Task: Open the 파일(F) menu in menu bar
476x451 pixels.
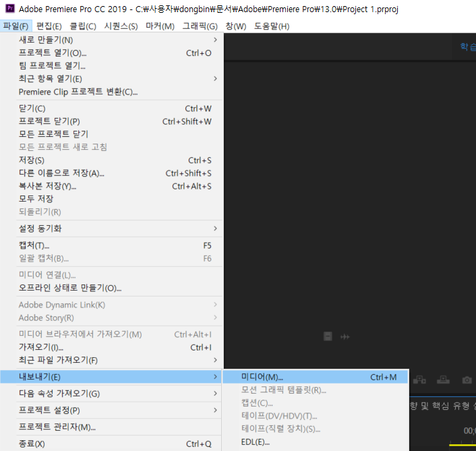Action: click(16, 26)
